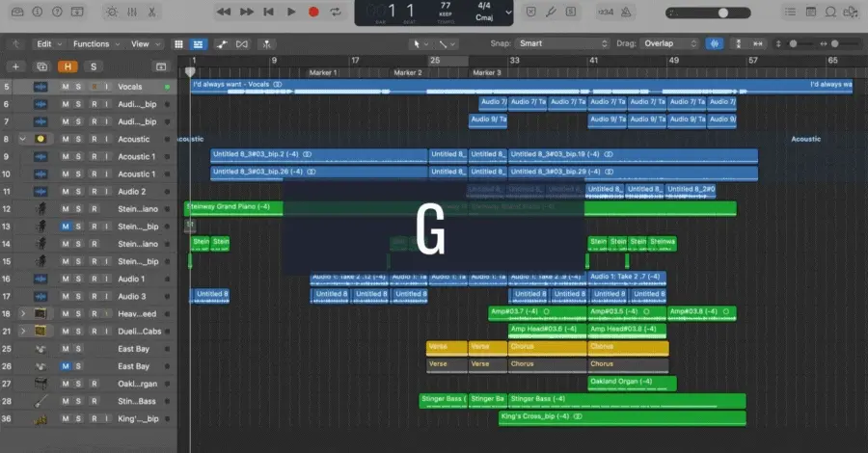Open the Loop Browser icon
The image size is (868, 453).
(830, 12)
